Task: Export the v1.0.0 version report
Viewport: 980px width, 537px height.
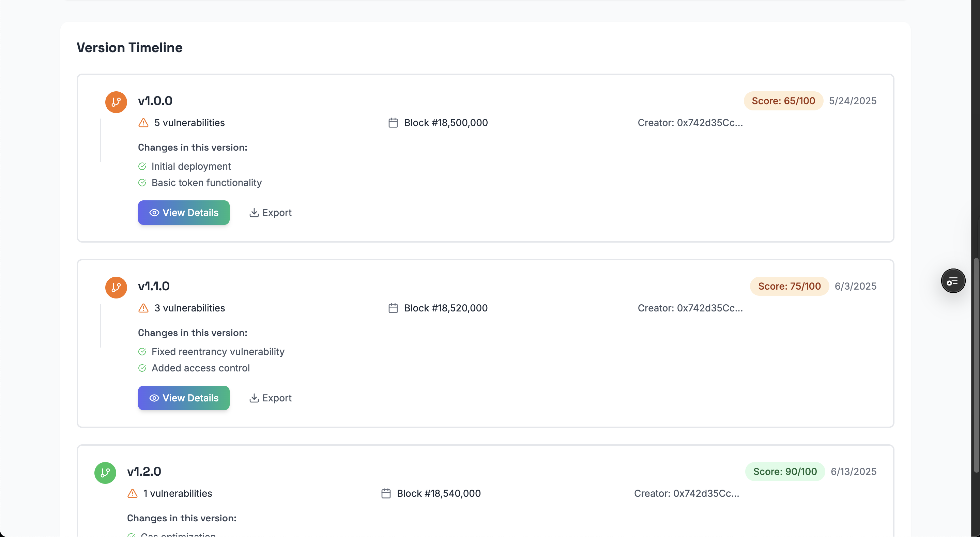Action: click(x=271, y=213)
